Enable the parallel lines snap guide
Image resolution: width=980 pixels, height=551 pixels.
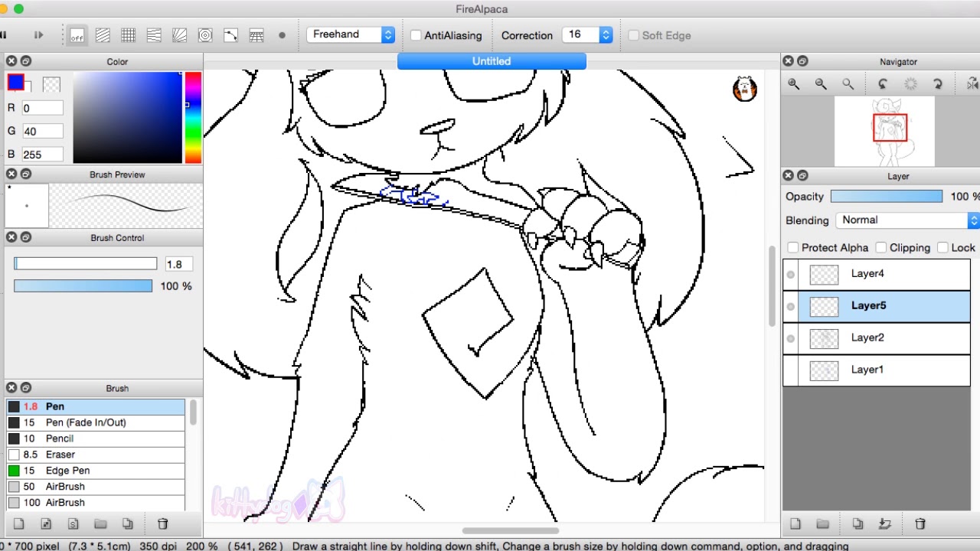coord(103,35)
